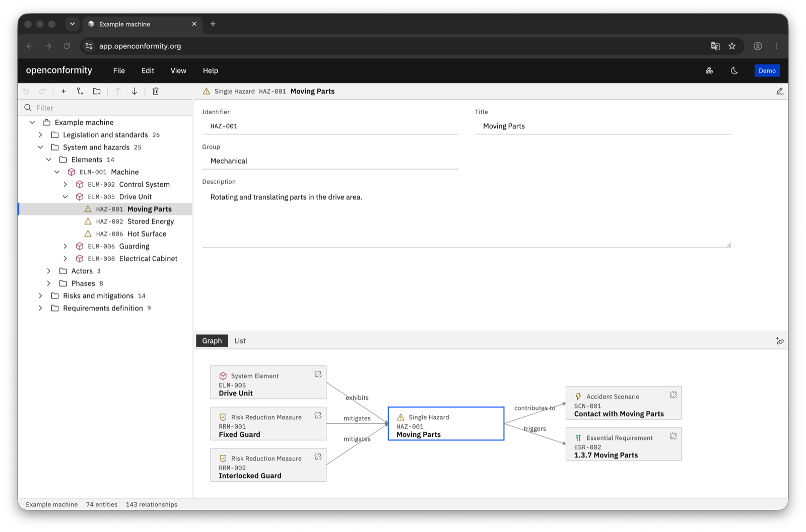Click the pencil edit icon at top right
Screen dimensions: 806x532
[780, 91]
